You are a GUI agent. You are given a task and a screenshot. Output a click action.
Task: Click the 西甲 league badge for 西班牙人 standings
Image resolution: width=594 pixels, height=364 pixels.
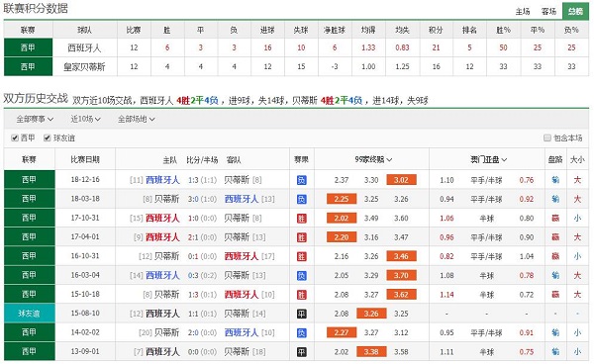(28, 47)
